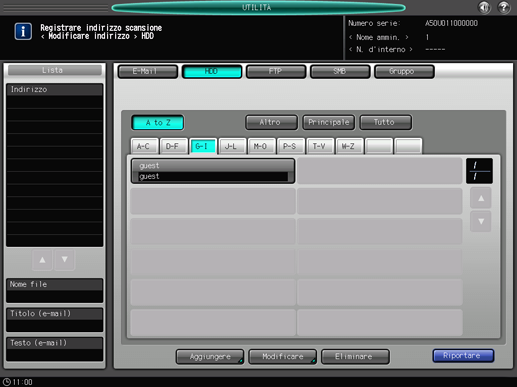Screen dimensions: 517x387
Task: Click the blue information icon
Action: [23, 32]
